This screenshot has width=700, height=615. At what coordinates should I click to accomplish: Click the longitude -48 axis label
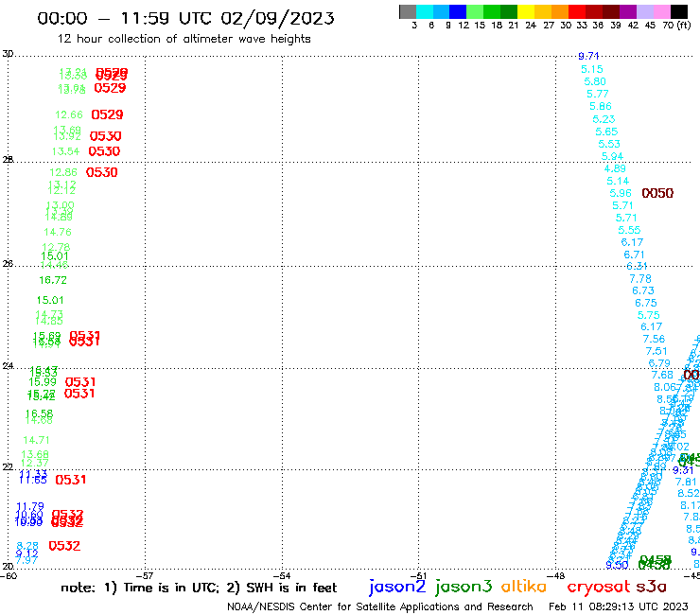pos(556,576)
